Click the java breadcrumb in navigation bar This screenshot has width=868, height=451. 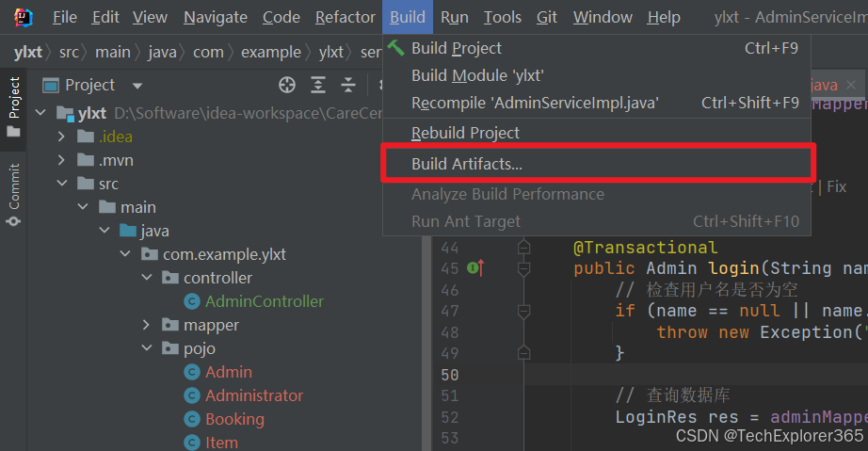(162, 52)
